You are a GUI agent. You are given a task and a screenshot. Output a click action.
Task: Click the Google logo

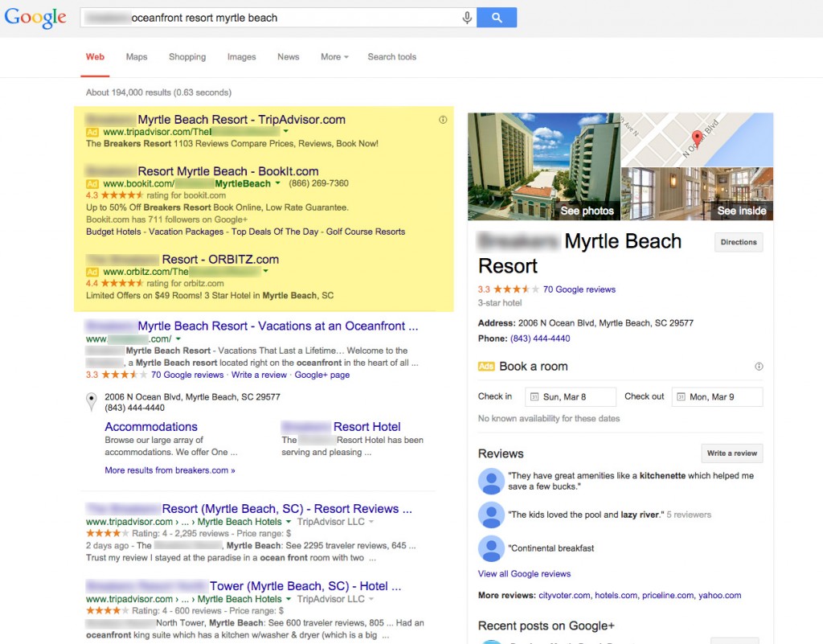click(35, 18)
